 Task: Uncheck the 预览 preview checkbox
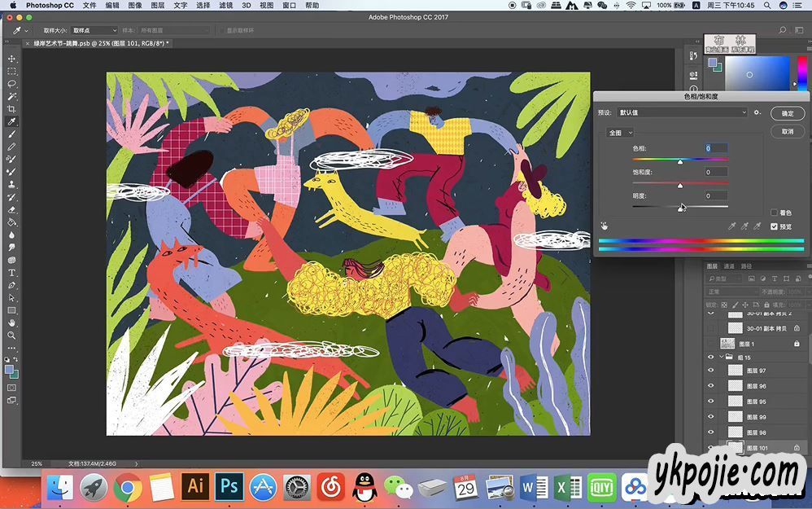(x=774, y=227)
